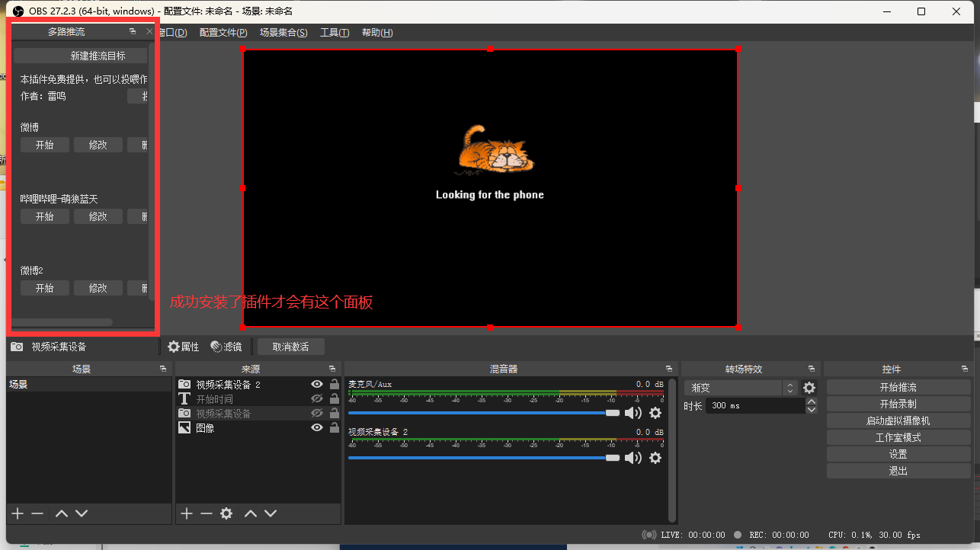Decrease the 时长 duration value

pos(812,410)
